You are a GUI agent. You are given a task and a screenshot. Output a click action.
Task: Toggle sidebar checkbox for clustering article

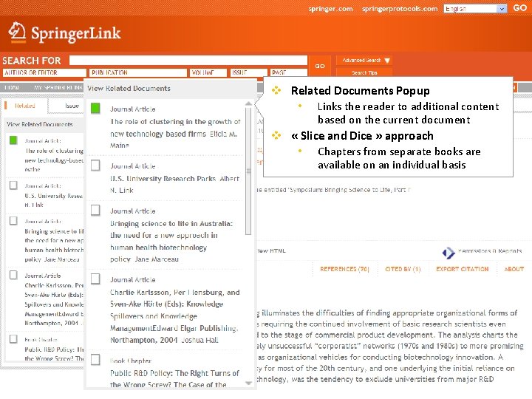click(13, 140)
